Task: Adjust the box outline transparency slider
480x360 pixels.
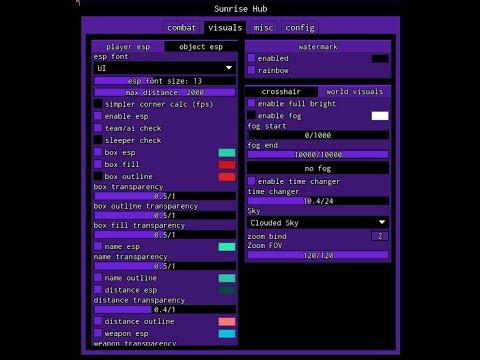Action: pyautogui.click(x=165, y=215)
